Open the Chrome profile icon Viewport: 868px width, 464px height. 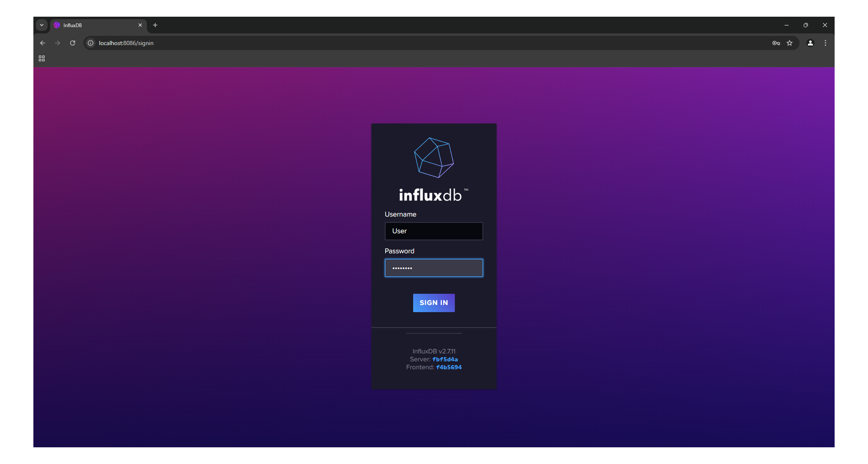(810, 43)
